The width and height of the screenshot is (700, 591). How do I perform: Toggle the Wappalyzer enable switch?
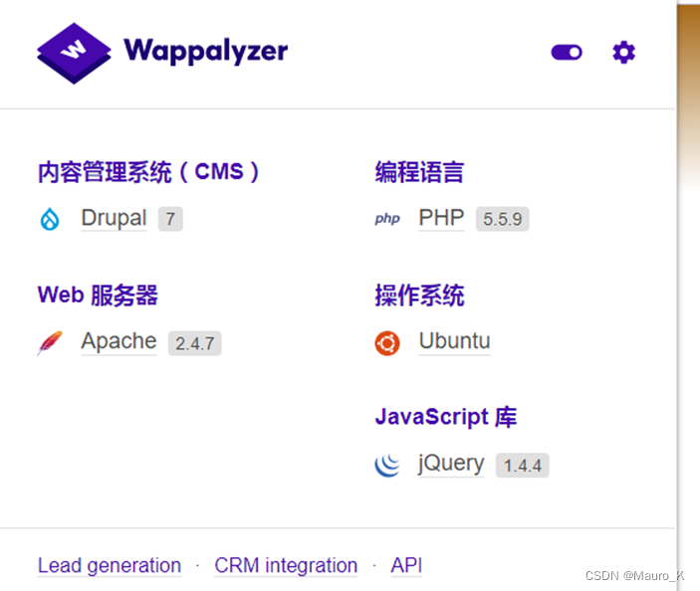pyautogui.click(x=567, y=52)
